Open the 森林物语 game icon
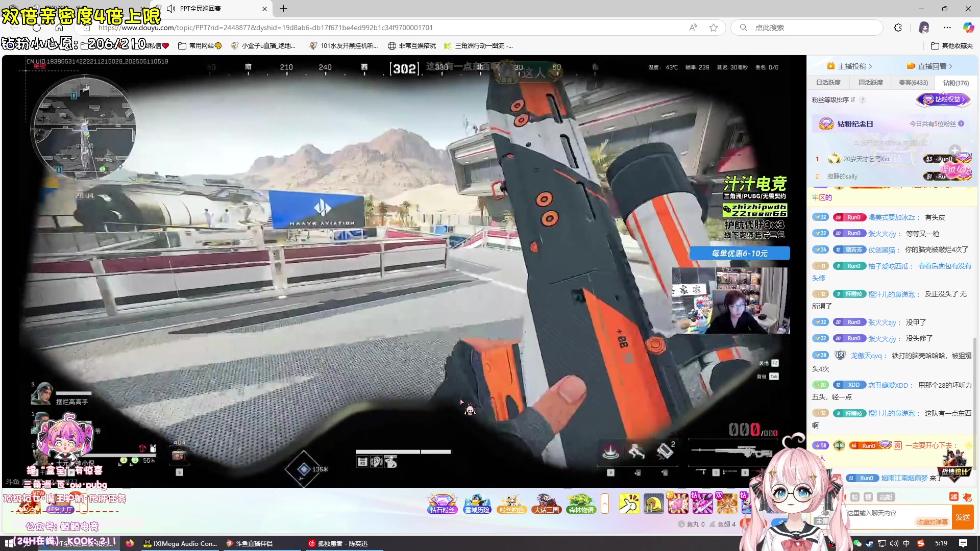The height and width of the screenshot is (551, 980). coord(581,503)
